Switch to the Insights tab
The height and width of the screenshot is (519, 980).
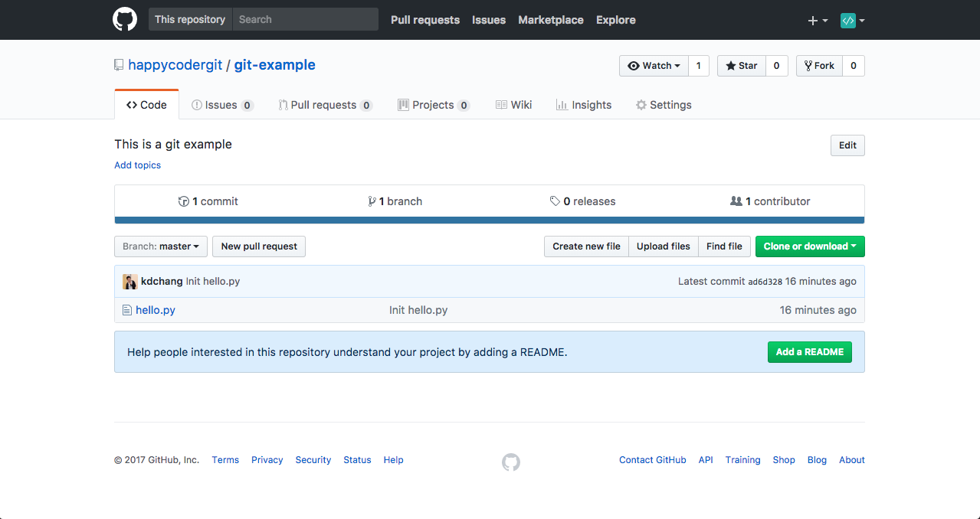pyautogui.click(x=584, y=105)
